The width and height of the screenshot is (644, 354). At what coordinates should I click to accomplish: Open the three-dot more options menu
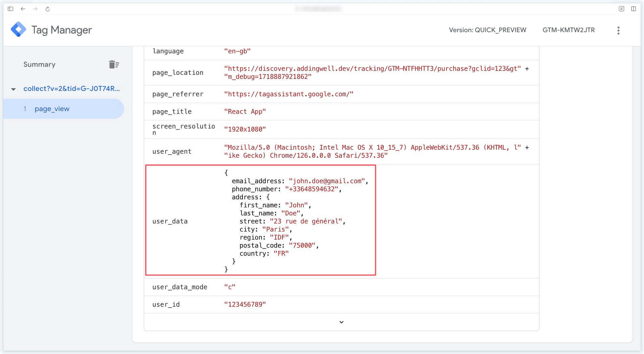(619, 30)
